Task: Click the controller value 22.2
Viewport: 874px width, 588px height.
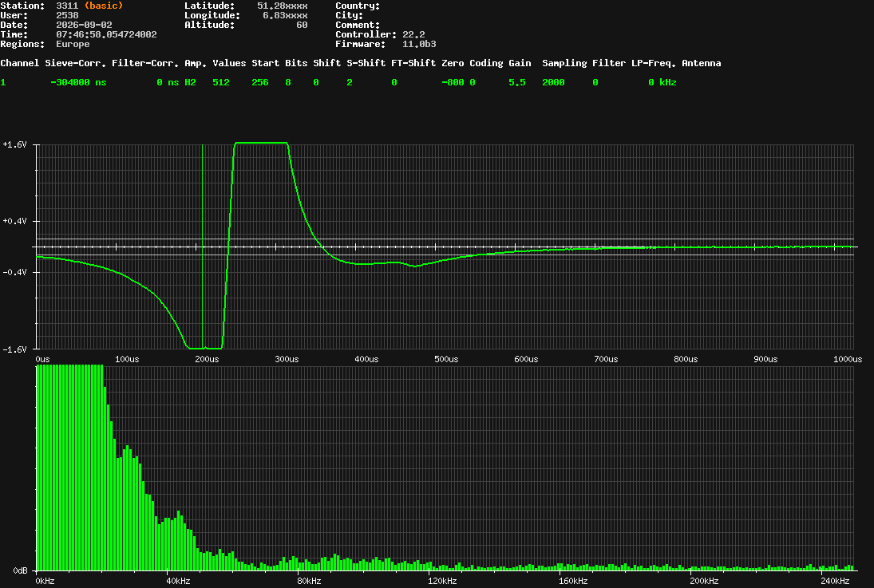Action: 413,34
